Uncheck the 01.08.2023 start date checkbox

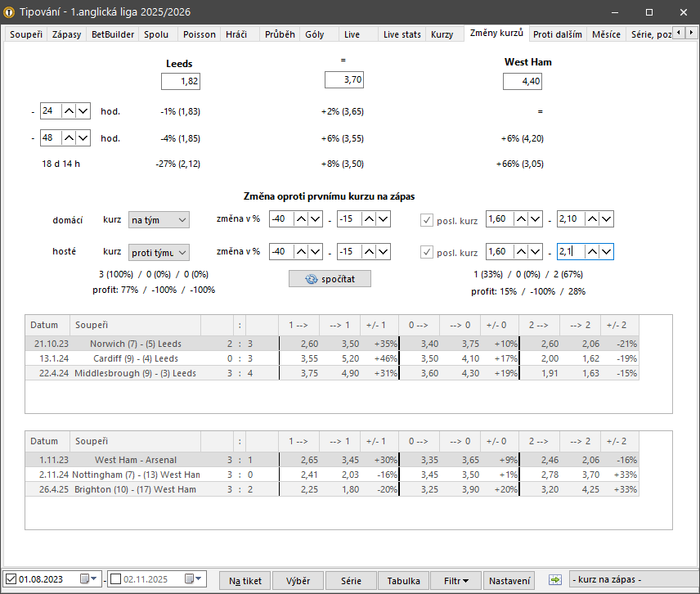tap(11, 580)
